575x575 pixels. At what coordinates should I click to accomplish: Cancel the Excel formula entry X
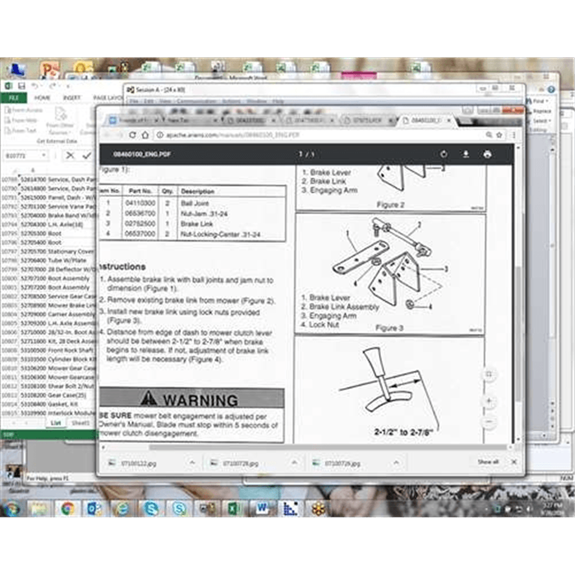click(x=70, y=155)
